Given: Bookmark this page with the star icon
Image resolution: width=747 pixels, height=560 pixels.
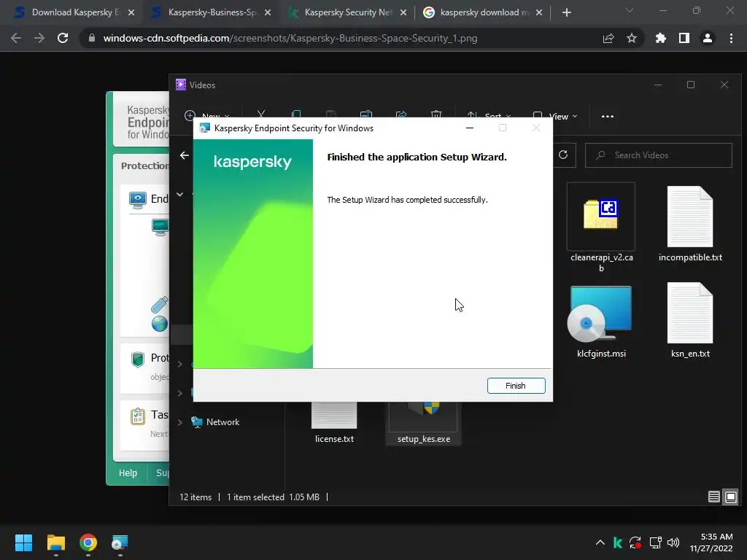Looking at the screenshot, I should [632, 38].
